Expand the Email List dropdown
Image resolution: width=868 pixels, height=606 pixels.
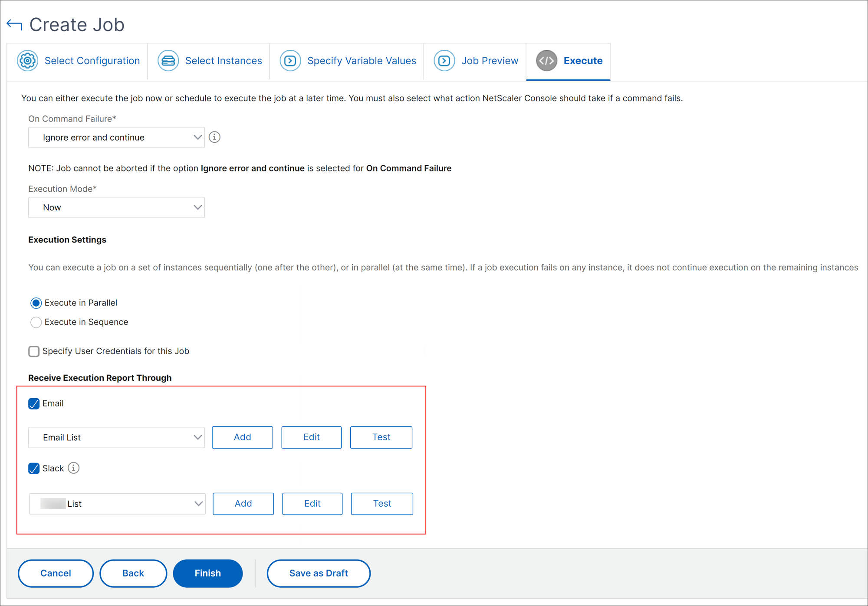click(116, 437)
